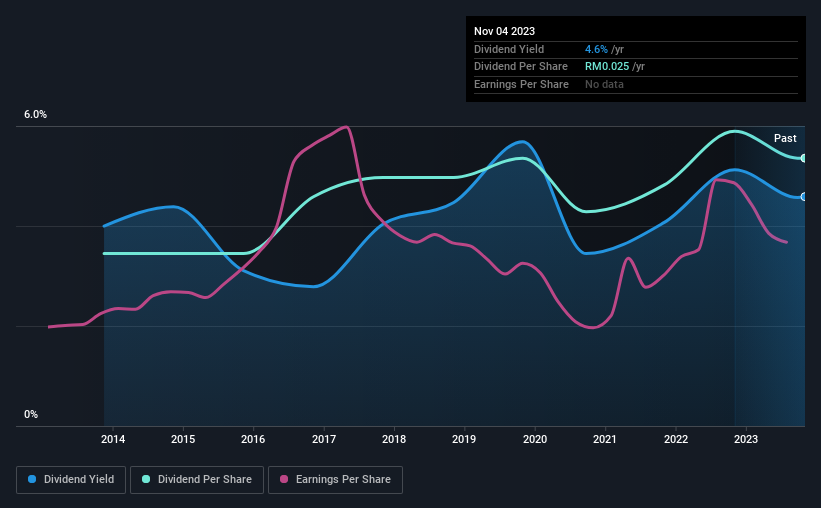Viewport: 821px width, 508px height.
Task: Click the blue Dividend Yield legend dot
Action: pyautogui.click(x=32, y=479)
